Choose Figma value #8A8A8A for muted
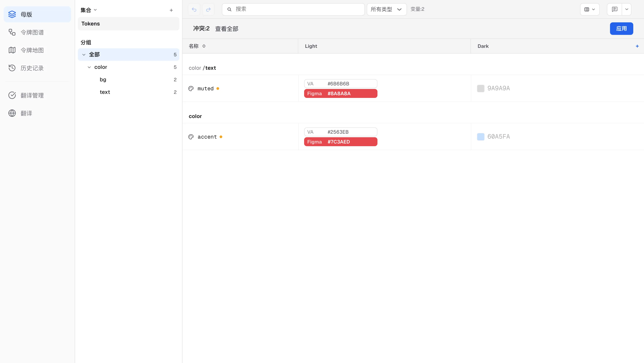This screenshot has width=644, height=363. (341, 93)
